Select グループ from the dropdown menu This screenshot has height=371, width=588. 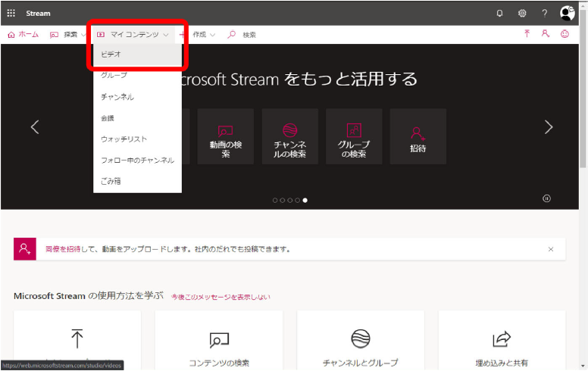(x=137, y=75)
